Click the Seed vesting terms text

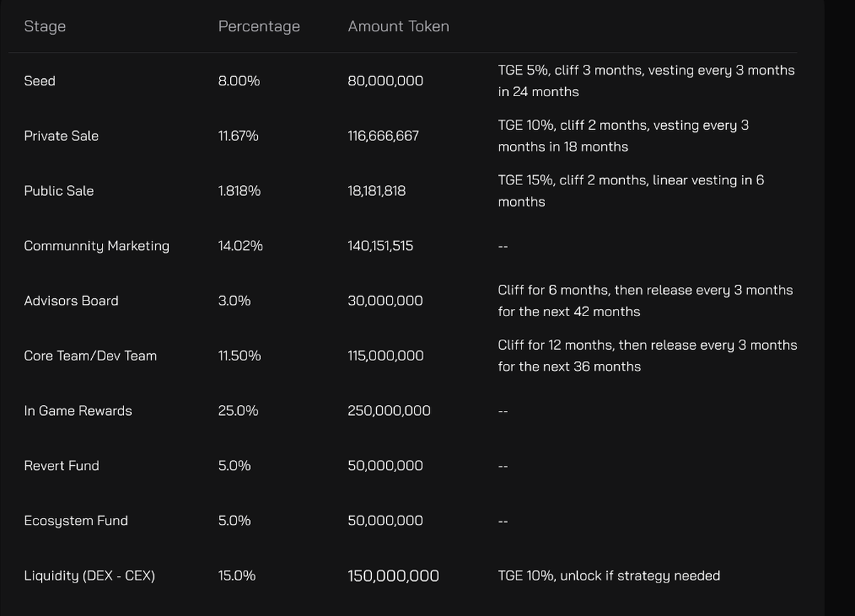pos(646,81)
